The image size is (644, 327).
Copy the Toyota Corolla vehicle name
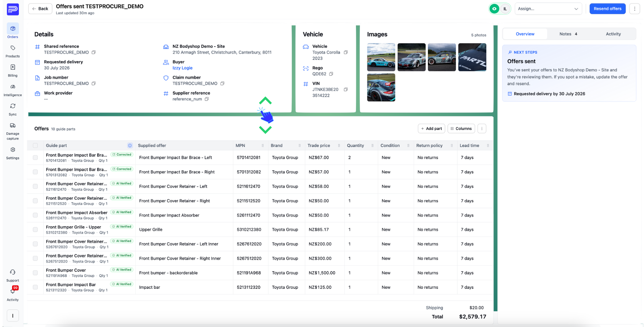click(346, 52)
